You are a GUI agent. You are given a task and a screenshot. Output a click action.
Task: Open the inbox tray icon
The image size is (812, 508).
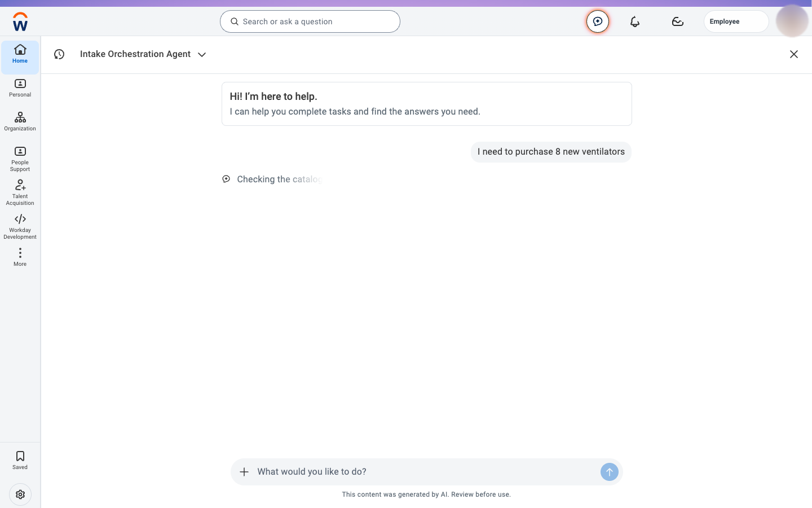678,21
